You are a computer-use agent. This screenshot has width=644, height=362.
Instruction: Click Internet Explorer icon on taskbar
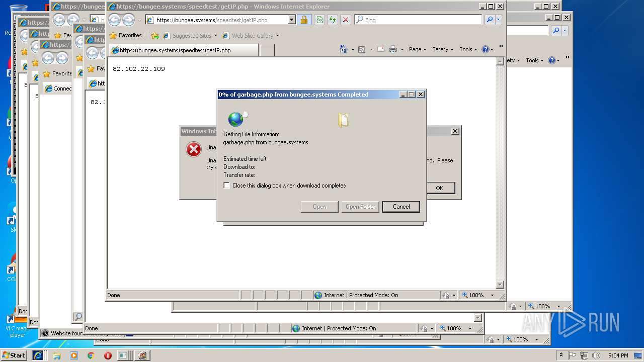click(x=38, y=355)
